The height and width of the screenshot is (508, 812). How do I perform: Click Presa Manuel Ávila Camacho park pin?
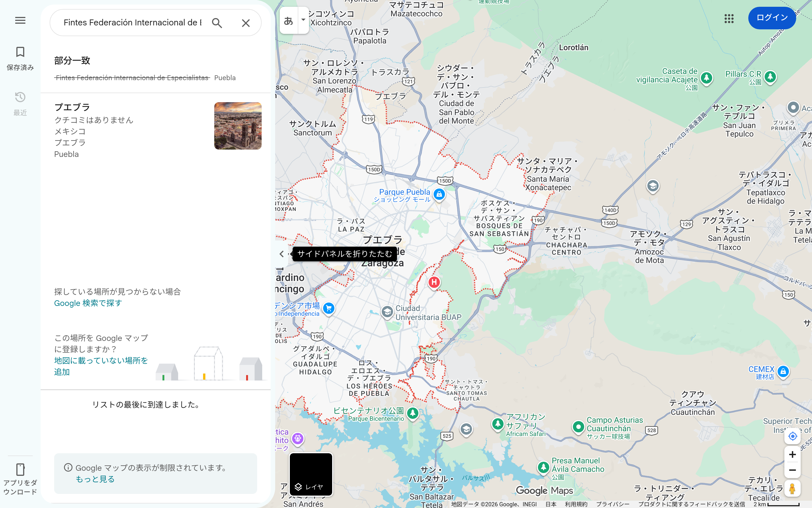(543, 468)
